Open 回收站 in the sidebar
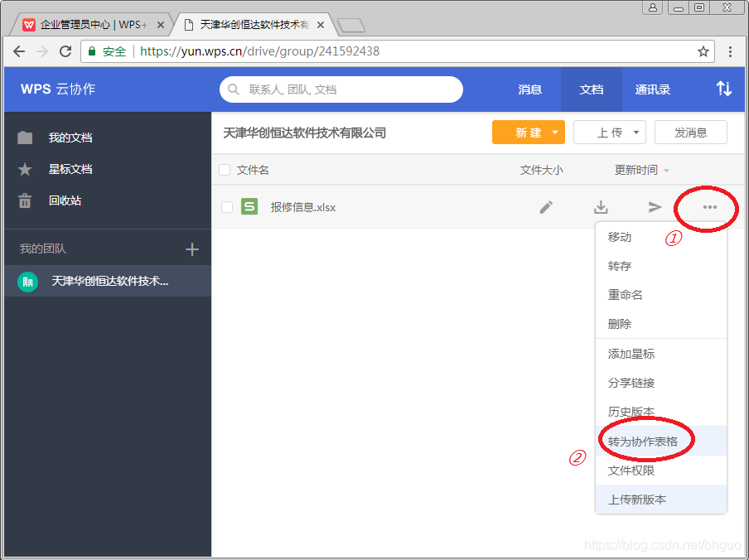This screenshot has height=560, width=749. (x=108, y=200)
